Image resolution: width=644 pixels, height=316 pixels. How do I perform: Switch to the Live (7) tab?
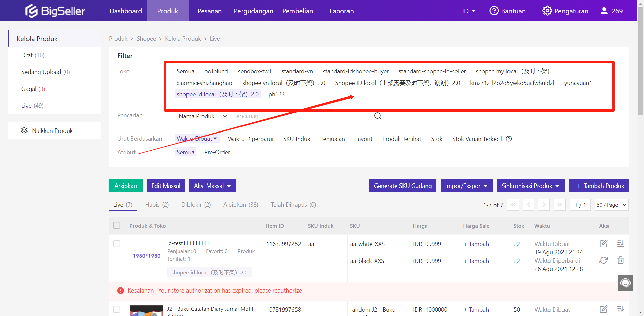123,205
